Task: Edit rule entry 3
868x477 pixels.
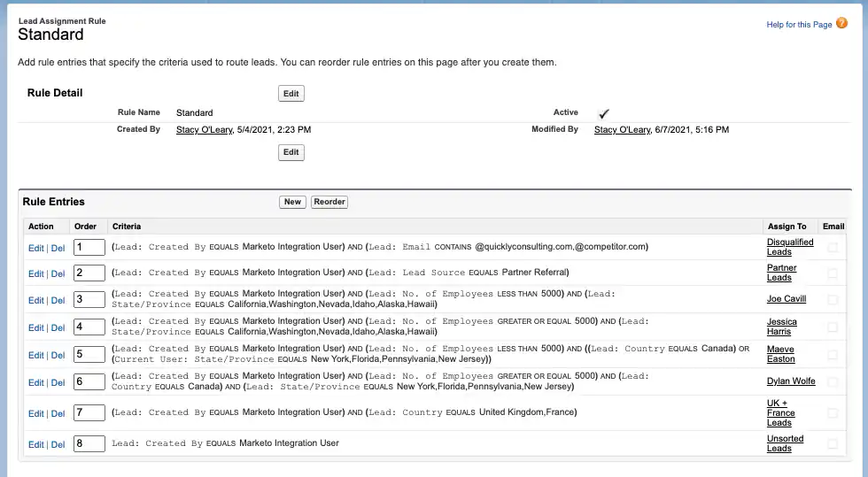Action: [36, 300]
